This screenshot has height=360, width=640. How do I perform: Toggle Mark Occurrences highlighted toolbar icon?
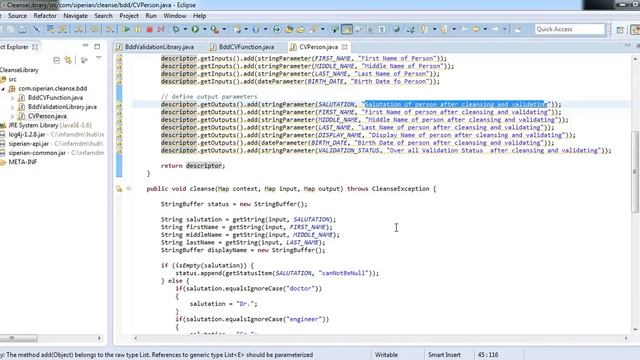[347, 29]
